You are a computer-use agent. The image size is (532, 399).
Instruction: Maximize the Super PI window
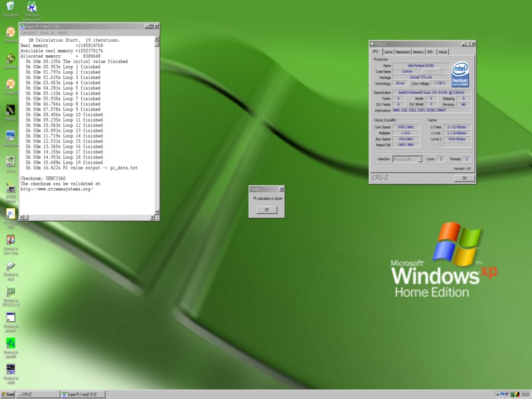(152, 27)
